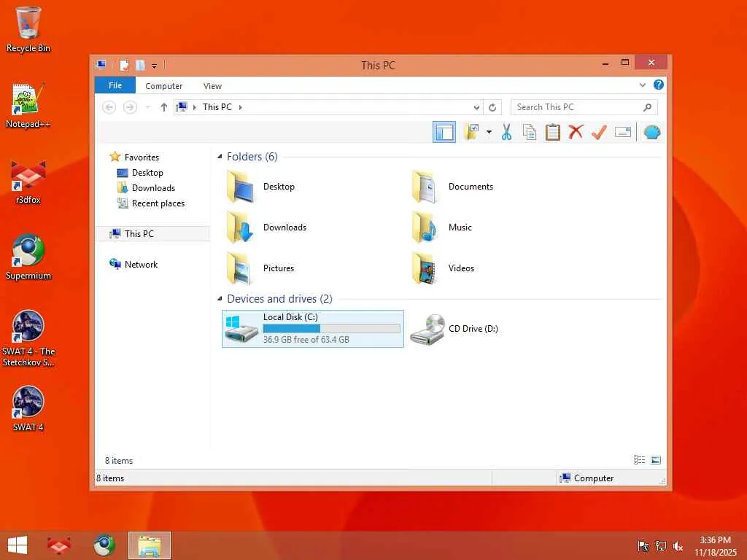This screenshot has height=560, width=747.
Task: Select the Videos folder icon
Action: pyautogui.click(x=425, y=268)
